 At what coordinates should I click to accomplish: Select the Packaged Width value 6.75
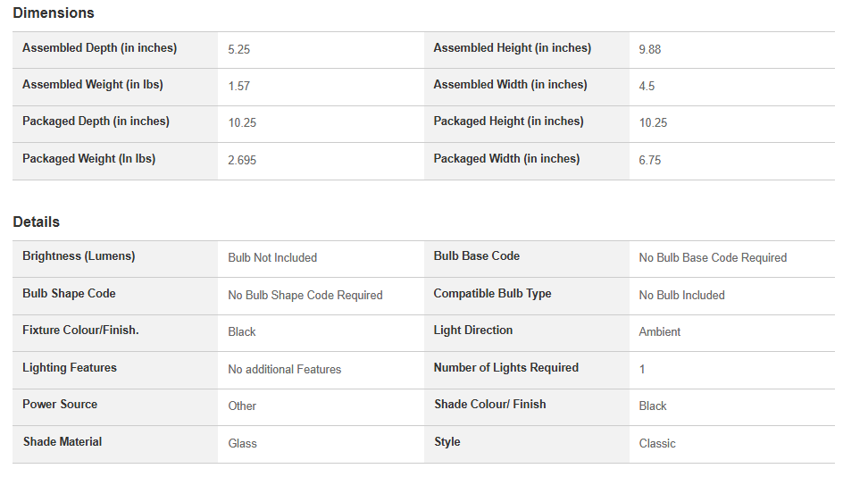(x=650, y=160)
